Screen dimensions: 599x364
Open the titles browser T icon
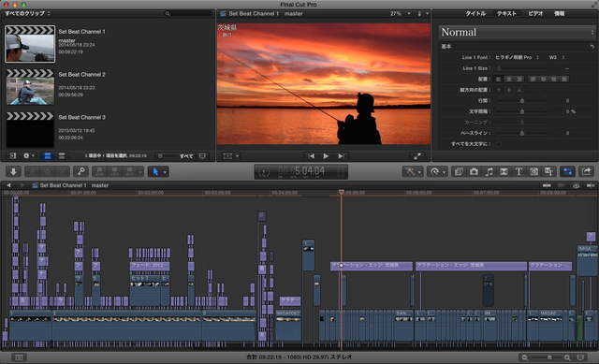[519, 172]
